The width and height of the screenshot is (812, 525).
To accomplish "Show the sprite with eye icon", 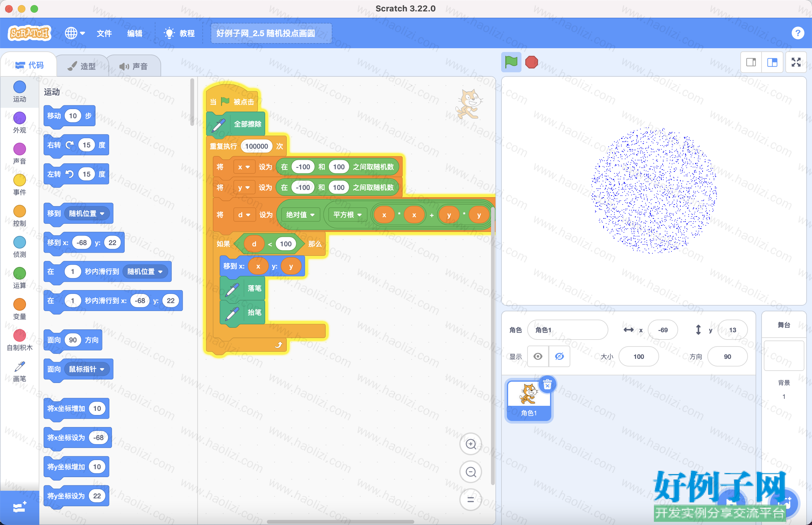I will click(x=538, y=356).
